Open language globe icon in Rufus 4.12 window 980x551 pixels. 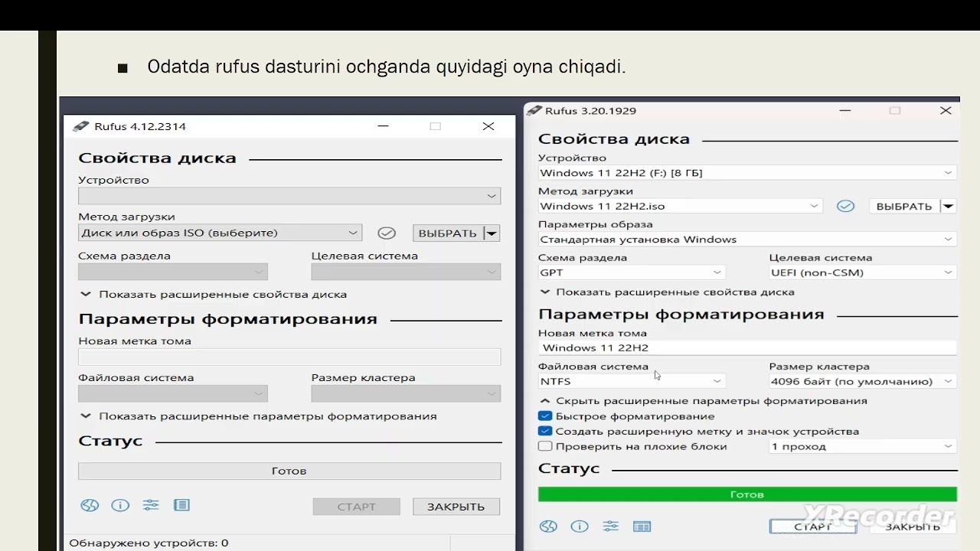[90, 505]
